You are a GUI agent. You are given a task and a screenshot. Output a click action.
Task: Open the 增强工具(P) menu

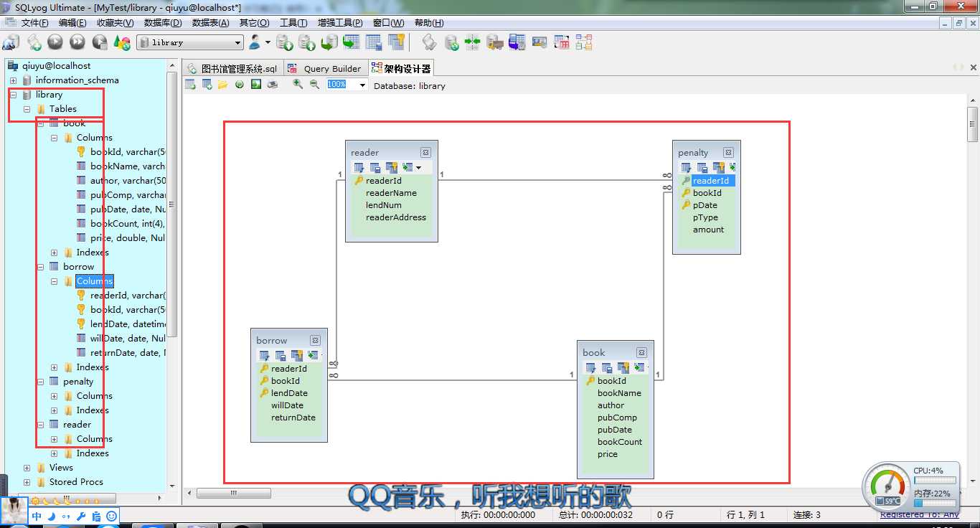(340, 23)
